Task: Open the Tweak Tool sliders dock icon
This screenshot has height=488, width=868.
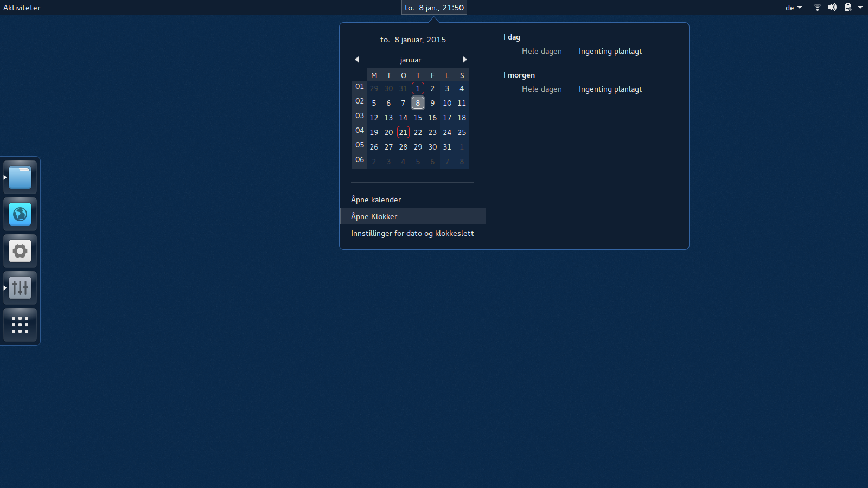Action: tap(20, 288)
